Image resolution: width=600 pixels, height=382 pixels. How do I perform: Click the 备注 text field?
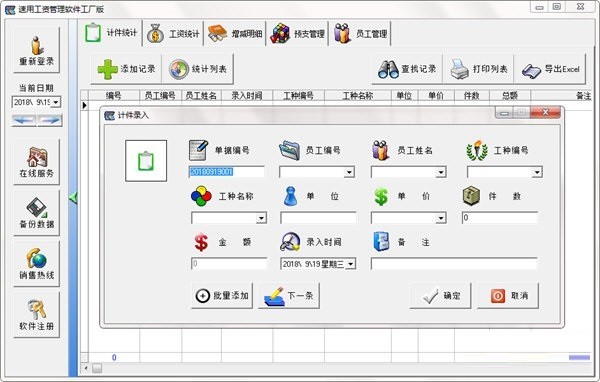click(454, 264)
